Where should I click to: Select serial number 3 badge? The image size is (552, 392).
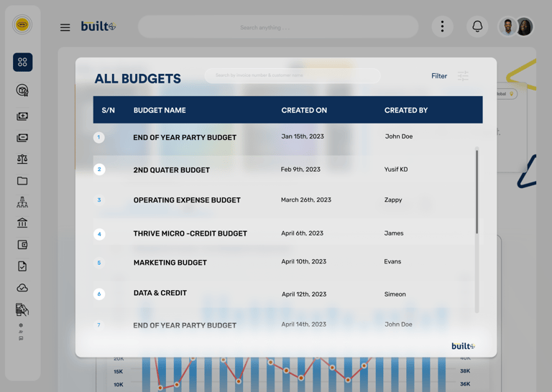(x=99, y=200)
